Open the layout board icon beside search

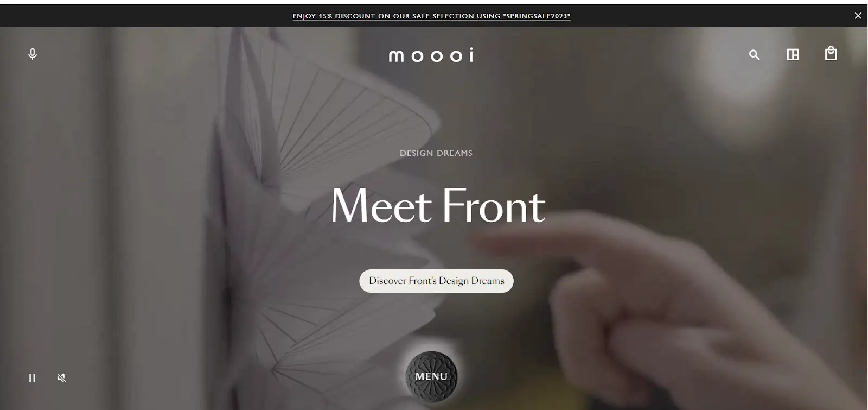pyautogui.click(x=793, y=54)
